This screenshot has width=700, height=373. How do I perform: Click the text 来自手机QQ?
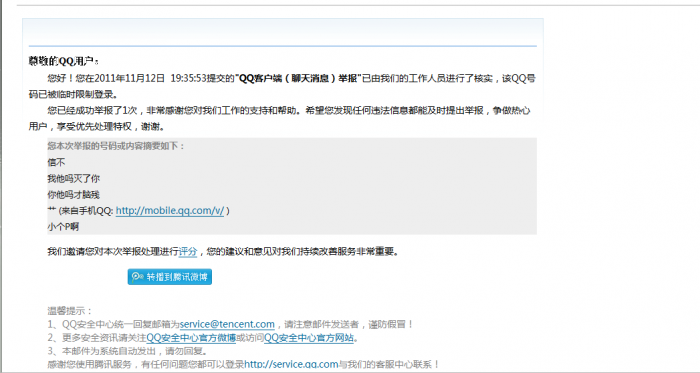(87, 211)
